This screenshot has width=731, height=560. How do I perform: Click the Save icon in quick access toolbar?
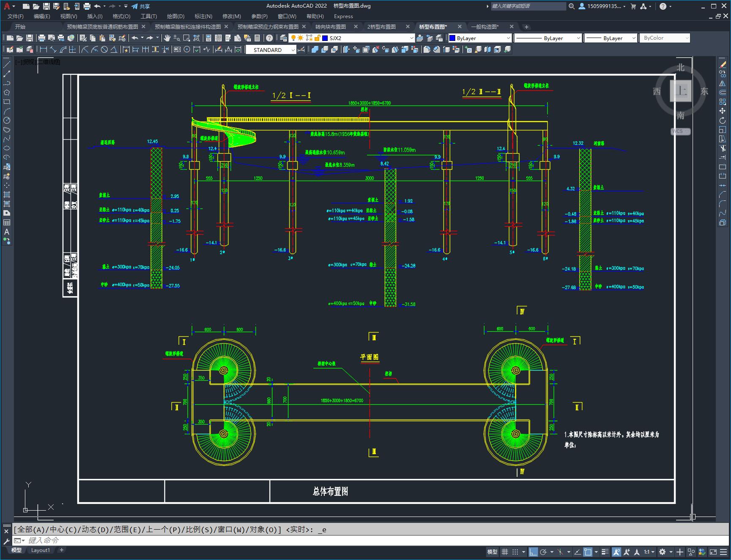(46, 6)
